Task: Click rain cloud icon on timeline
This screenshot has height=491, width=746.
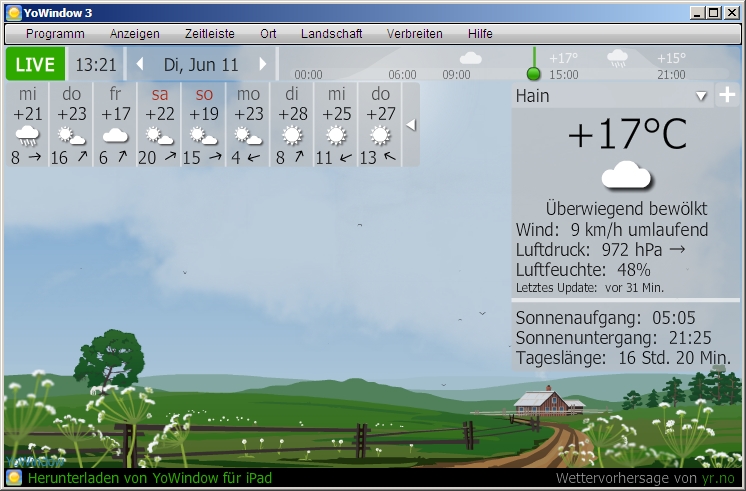Action: [x=617, y=58]
